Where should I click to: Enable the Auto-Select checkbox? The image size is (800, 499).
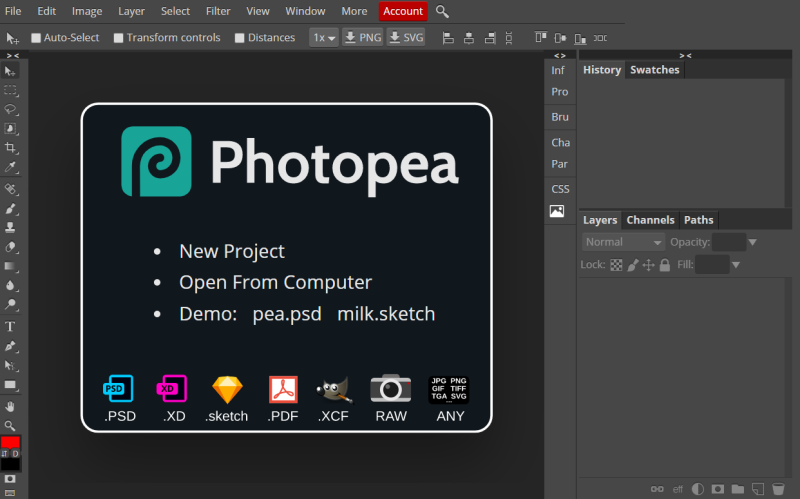(x=36, y=38)
